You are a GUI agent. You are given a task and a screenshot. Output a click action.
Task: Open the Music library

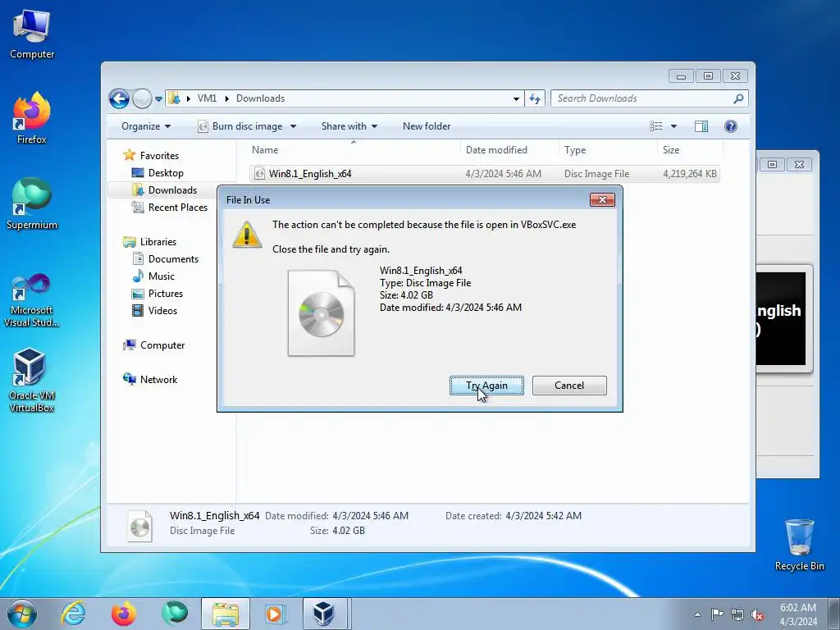tap(162, 276)
